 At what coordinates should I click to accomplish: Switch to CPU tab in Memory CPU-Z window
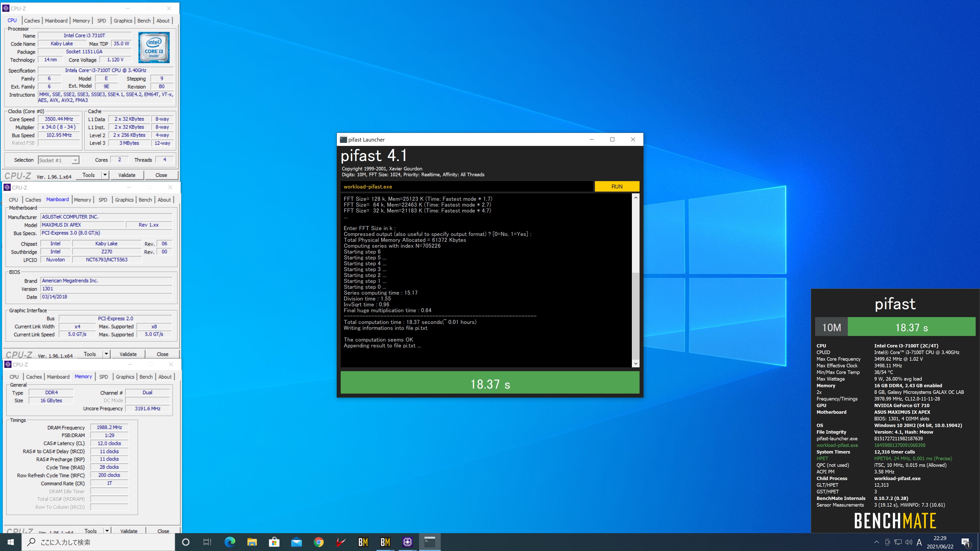pos(14,377)
